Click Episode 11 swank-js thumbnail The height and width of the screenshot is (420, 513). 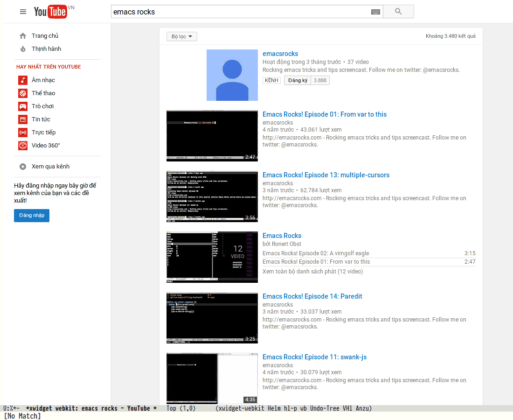coord(212,378)
